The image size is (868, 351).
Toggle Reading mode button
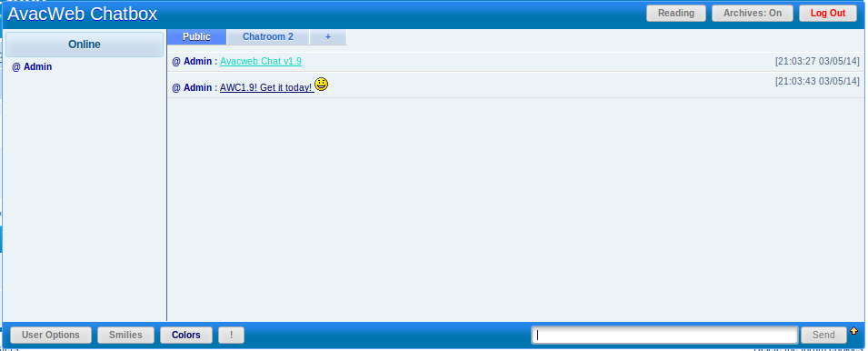point(676,14)
